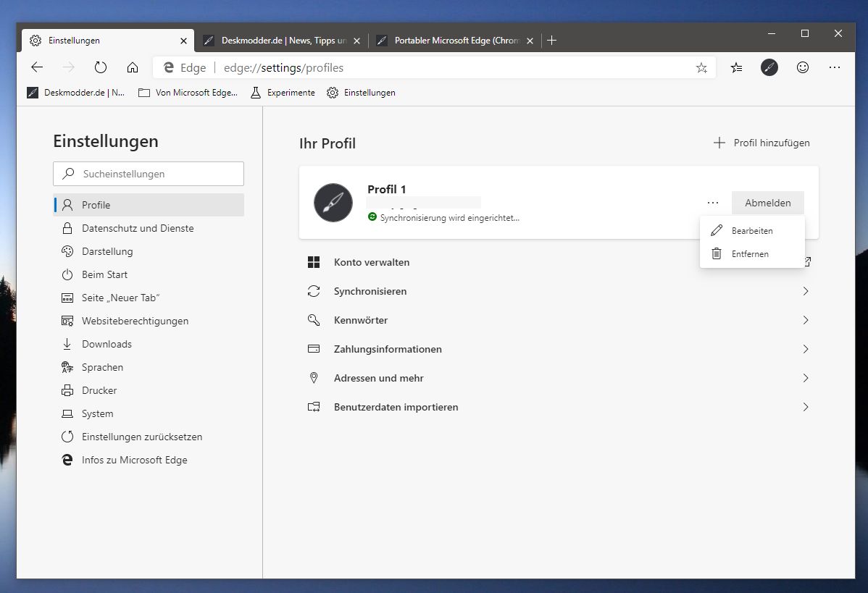Choose Bearbeiten from the profile menu
This screenshot has width=868, height=593.
click(x=752, y=231)
